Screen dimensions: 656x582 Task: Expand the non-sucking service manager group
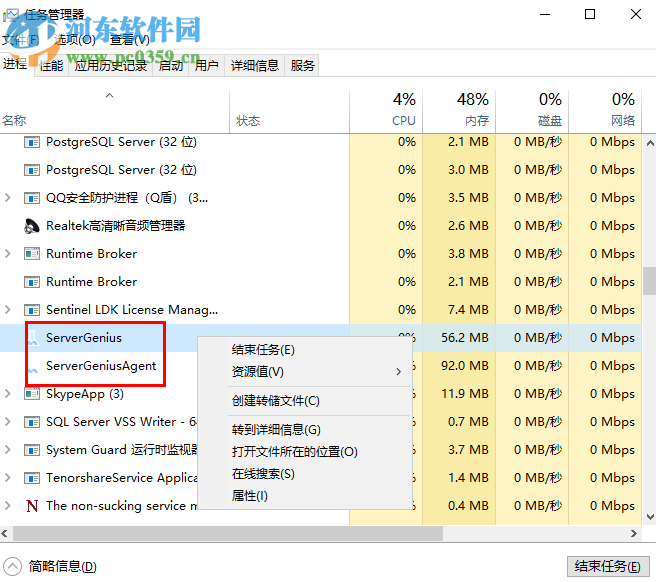(x=8, y=505)
